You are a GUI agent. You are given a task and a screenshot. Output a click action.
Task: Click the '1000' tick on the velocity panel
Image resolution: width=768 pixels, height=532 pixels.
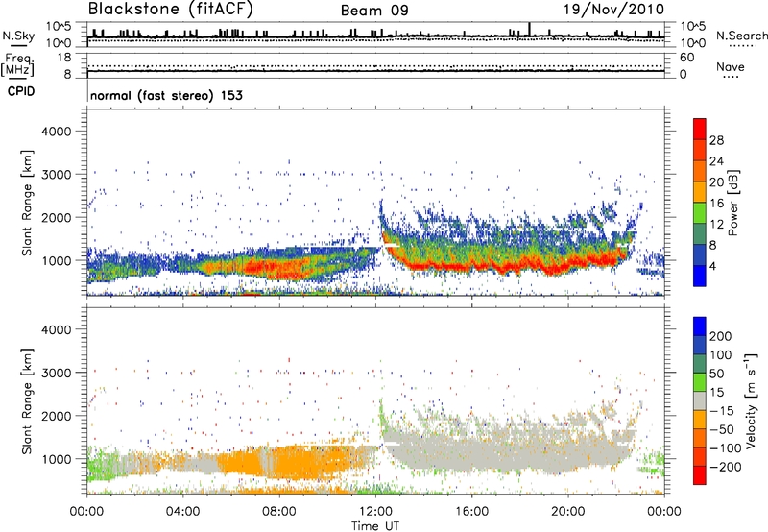(56, 459)
